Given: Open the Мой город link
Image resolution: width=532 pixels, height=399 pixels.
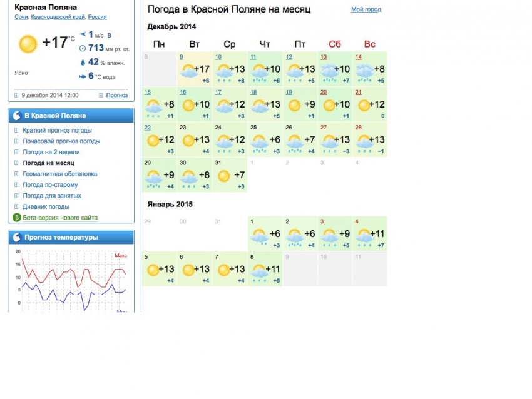Looking at the screenshot, I should tap(366, 9).
